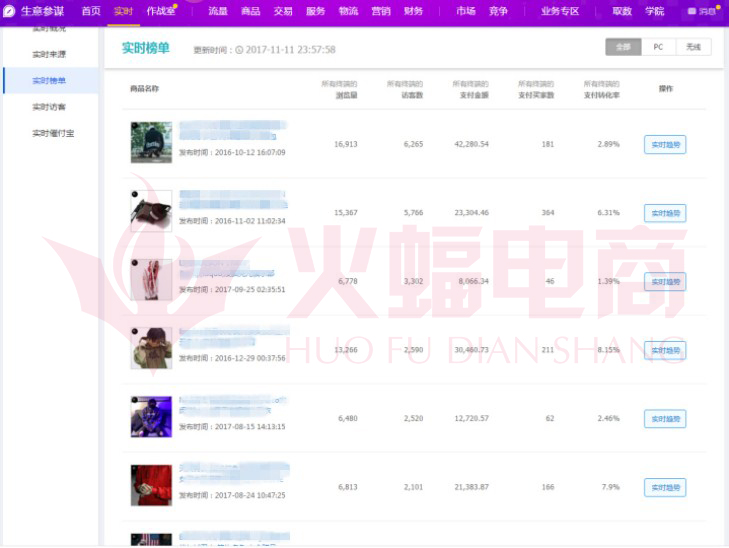Open the 取数 menu
The image size is (729, 548).
pos(622,11)
